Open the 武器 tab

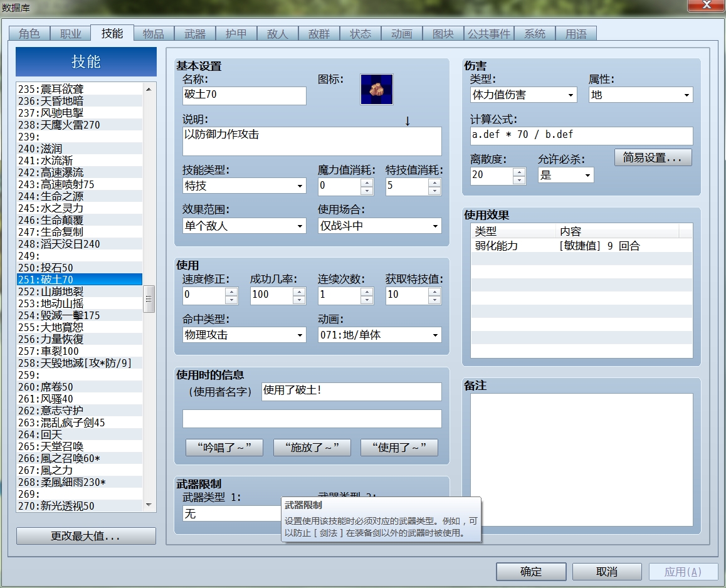point(194,34)
